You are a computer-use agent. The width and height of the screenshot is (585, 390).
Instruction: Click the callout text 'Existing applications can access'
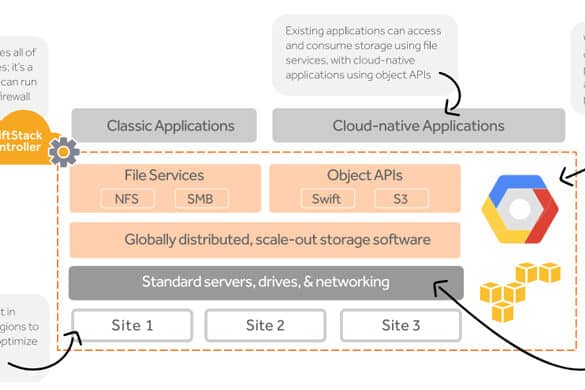pos(363,31)
